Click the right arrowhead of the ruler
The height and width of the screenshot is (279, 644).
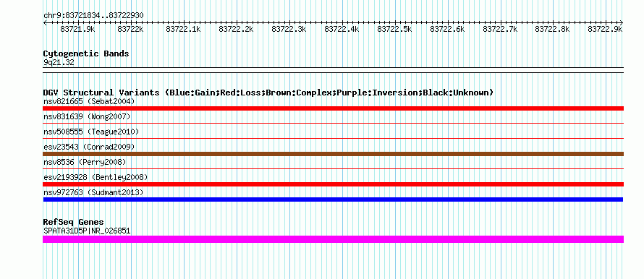(622, 22)
